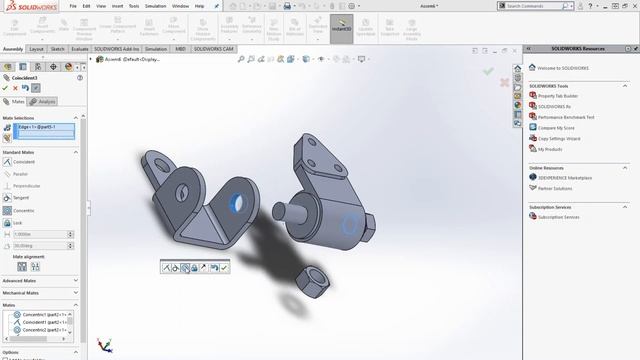Open help for the Coincident3 mate

click(80, 78)
